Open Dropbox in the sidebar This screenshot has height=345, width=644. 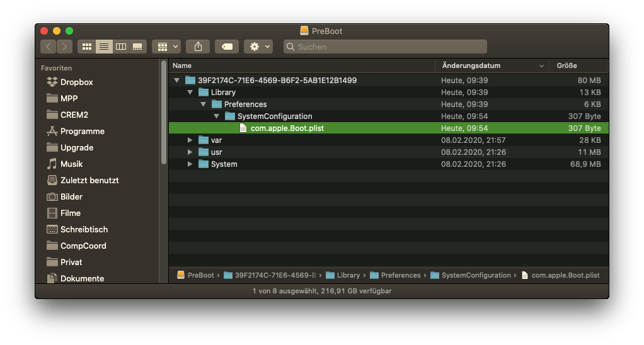[70, 82]
